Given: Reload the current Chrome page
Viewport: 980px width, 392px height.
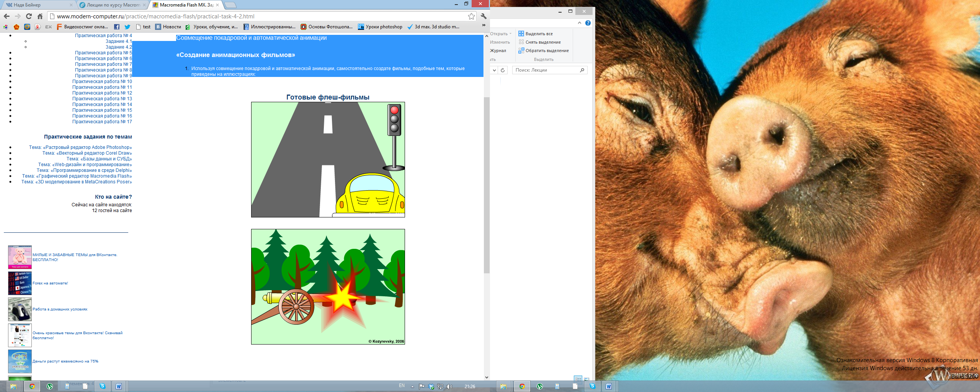Looking at the screenshot, I should tap(29, 16).
